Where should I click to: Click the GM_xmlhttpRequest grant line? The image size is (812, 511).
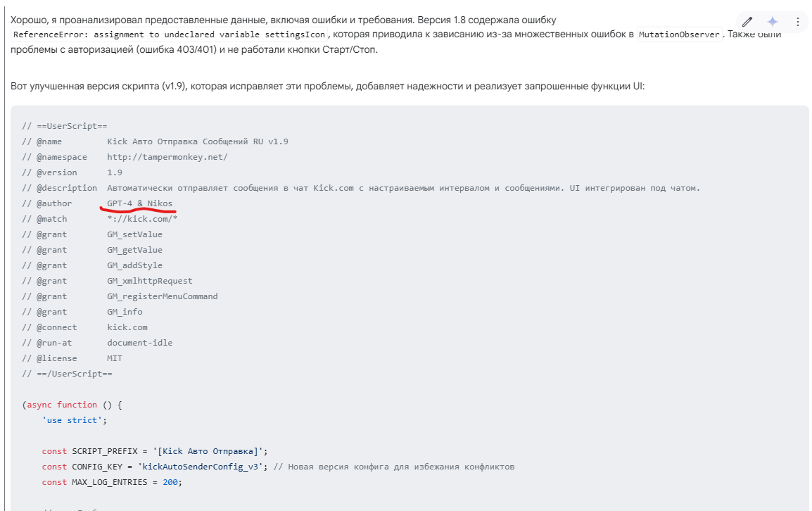[x=107, y=281]
